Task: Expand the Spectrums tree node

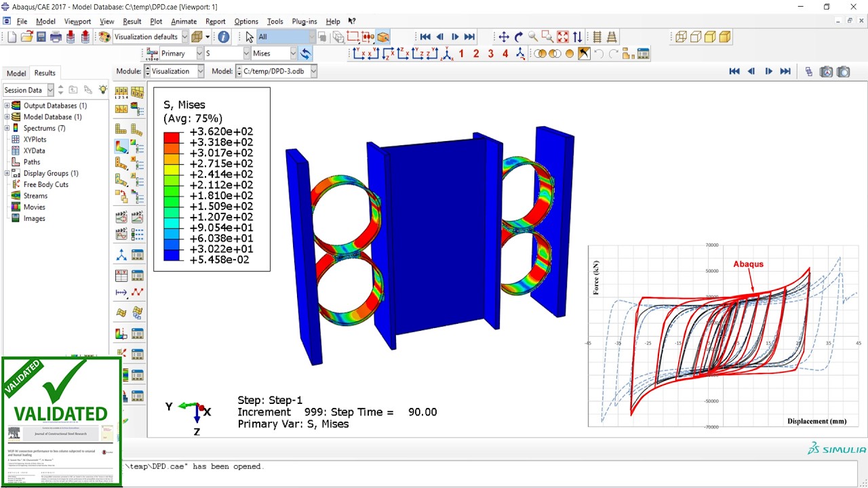Action: tap(7, 128)
